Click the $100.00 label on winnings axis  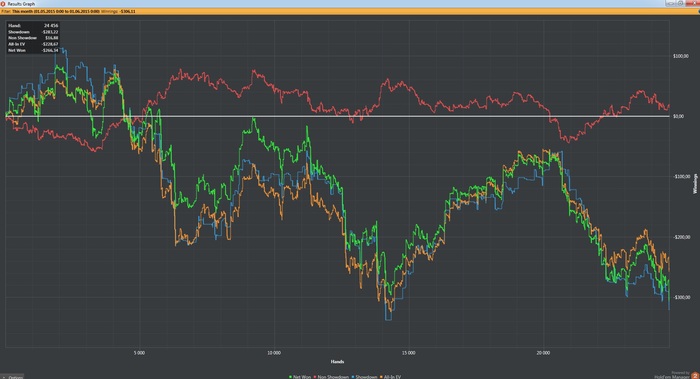pyautogui.click(x=681, y=56)
